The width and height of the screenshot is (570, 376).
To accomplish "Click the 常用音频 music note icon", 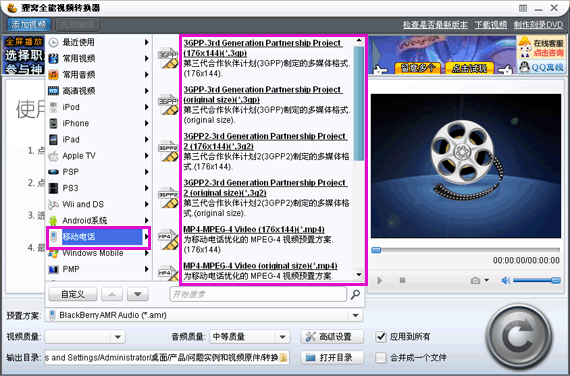I will click(x=53, y=75).
